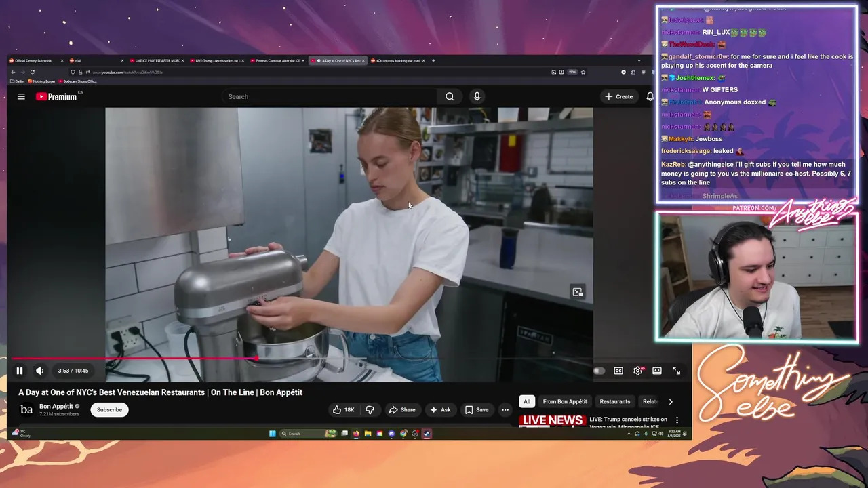Viewport: 868px width, 488px height.
Task: Click the overlay icon on the video
Action: tap(578, 292)
